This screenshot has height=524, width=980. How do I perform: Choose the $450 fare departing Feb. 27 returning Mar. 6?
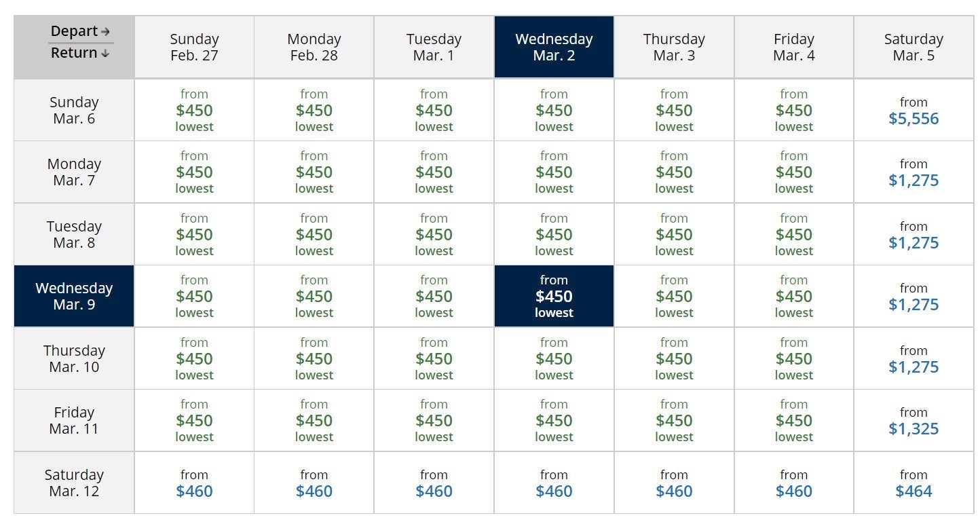pos(194,110)
